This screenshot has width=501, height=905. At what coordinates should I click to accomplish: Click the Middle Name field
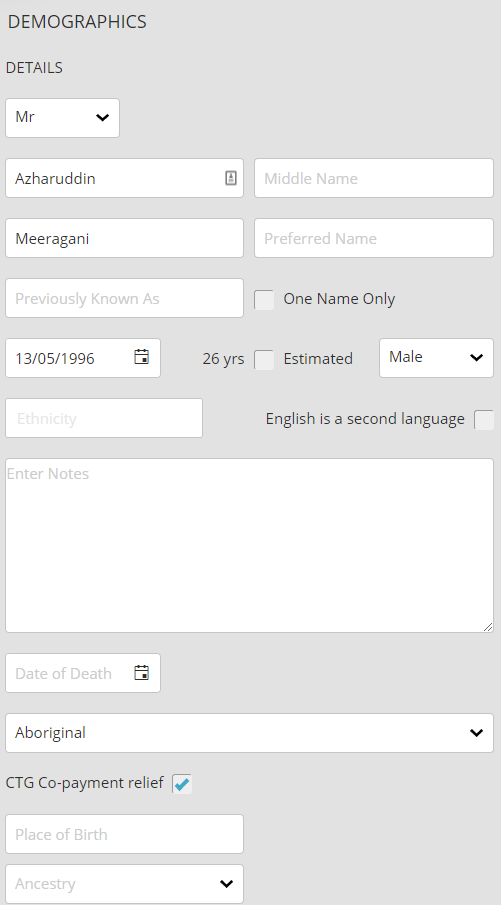(x=374, y=178)
